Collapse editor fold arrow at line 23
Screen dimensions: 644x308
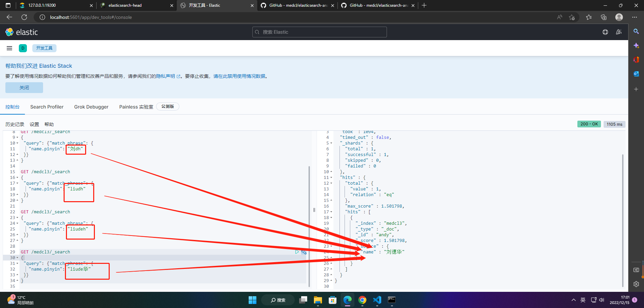pos(17,218)
